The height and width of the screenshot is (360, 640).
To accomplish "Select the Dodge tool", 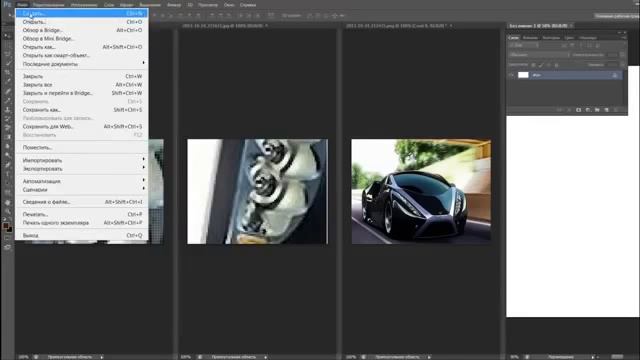I will click(7, 156).
